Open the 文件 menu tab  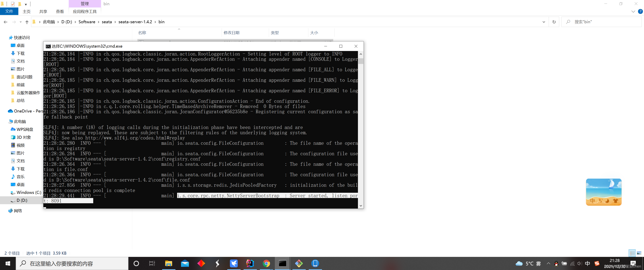(x=9, y=11)
